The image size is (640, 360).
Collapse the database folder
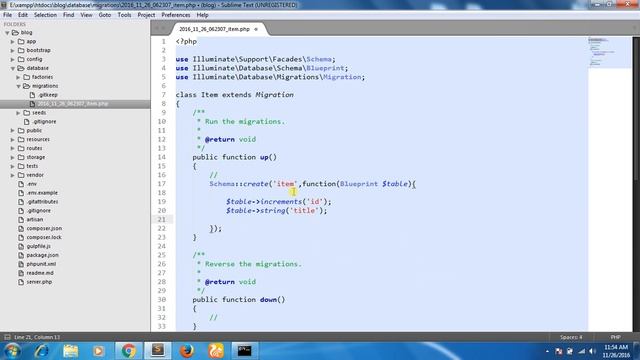click(x=13, y=69)
